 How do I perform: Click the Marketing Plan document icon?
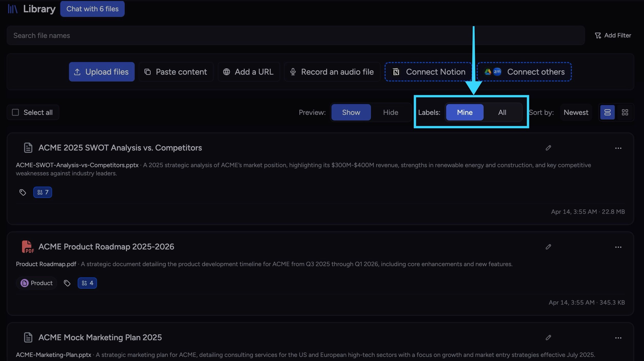coord(28,337)
